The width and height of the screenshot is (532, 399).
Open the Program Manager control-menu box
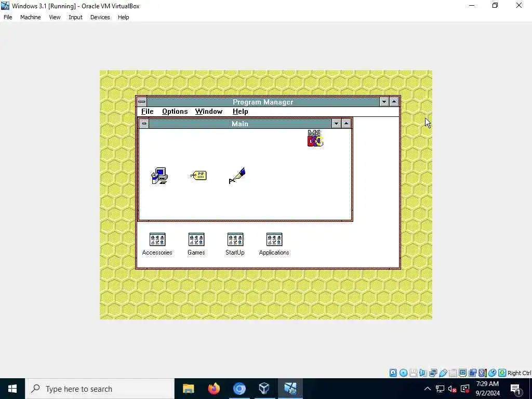click(x=142, y=102)
